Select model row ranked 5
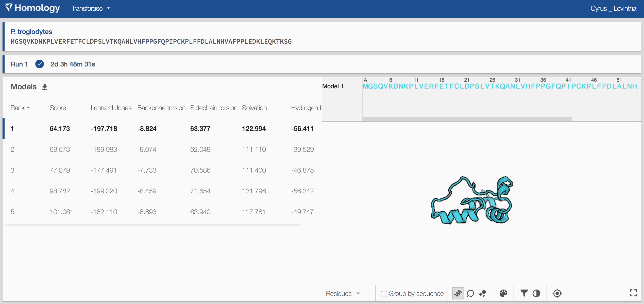Image resolution: width=644 pixels, height=304 pixels. [162, 212]
